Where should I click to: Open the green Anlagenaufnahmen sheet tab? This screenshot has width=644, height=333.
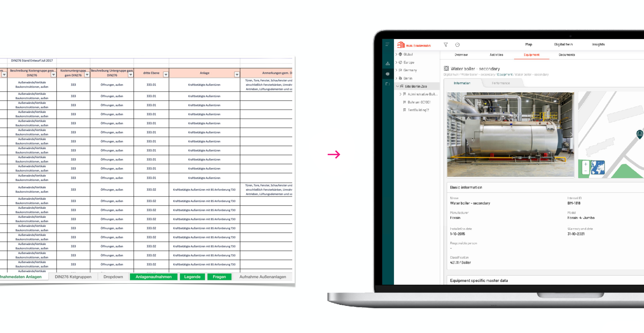tap(153, 277)
